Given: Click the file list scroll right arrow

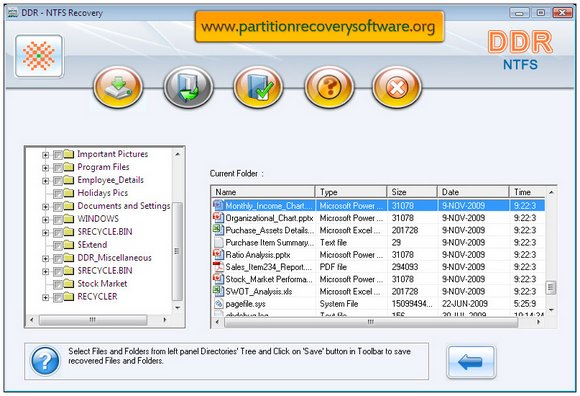Looking at the screenshot, I should pyautogui.click(x=538, y=322).
